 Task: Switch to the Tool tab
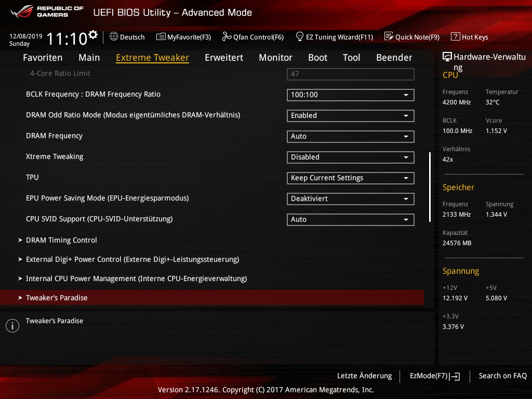point(351,58)
